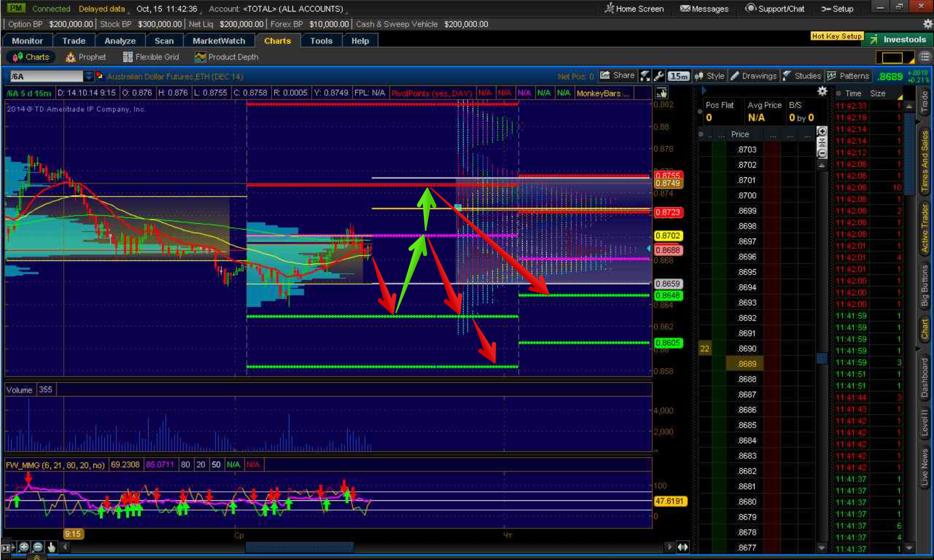The height and width of the screenshot is (560, 934).
Task: Click the chart grid layout selector rectangle
Action: pyautogui.click(x=895, y=57)
